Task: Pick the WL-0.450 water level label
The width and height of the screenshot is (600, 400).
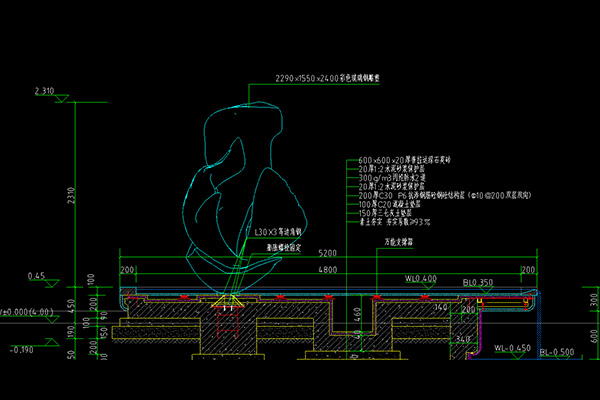Action: tap(512, 348)
